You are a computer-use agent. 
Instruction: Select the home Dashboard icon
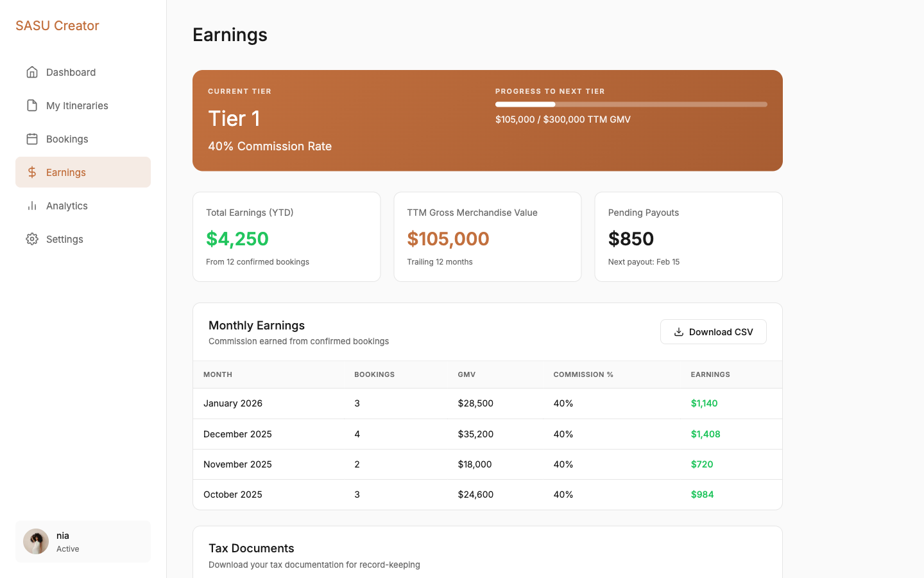pos(32,72)
